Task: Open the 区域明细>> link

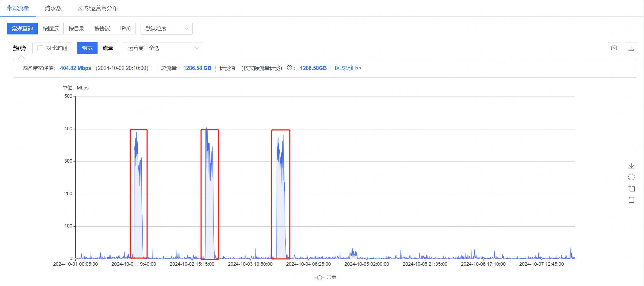Action: tap(348, 68)
